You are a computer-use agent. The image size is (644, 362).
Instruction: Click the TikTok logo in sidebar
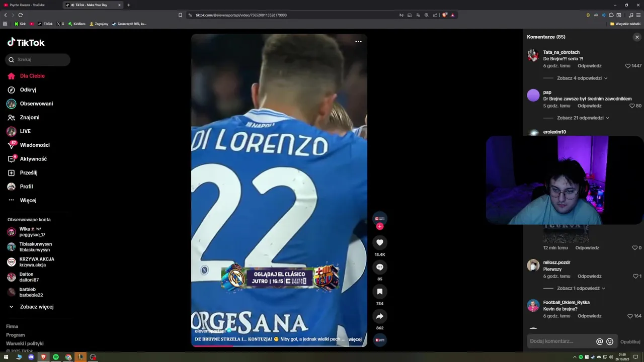coord(26,42)
